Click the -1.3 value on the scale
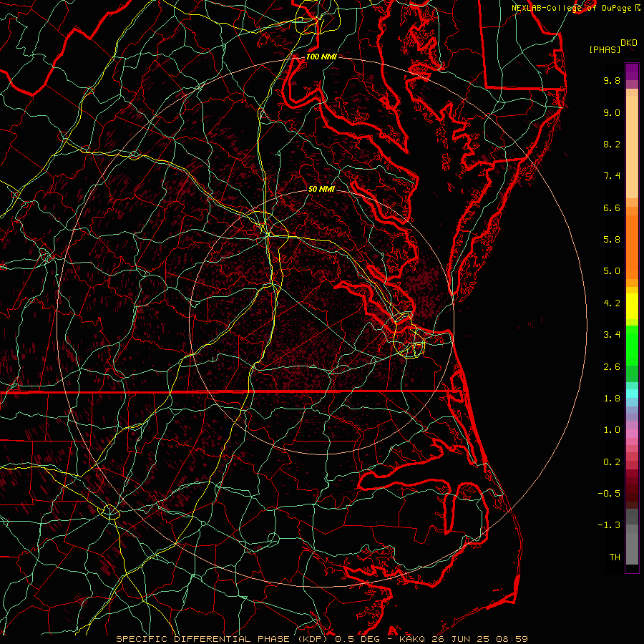644x644 pixels. pyautogui.click(x=609, y=525)
